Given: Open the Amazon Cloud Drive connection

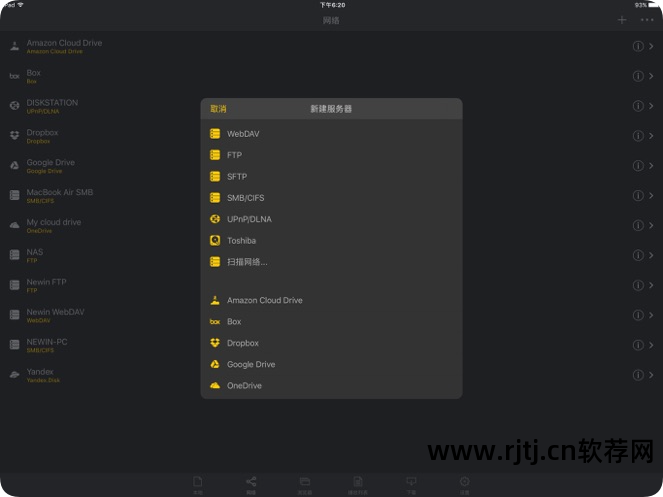Looking at the screenshot, I should (332, 46).
